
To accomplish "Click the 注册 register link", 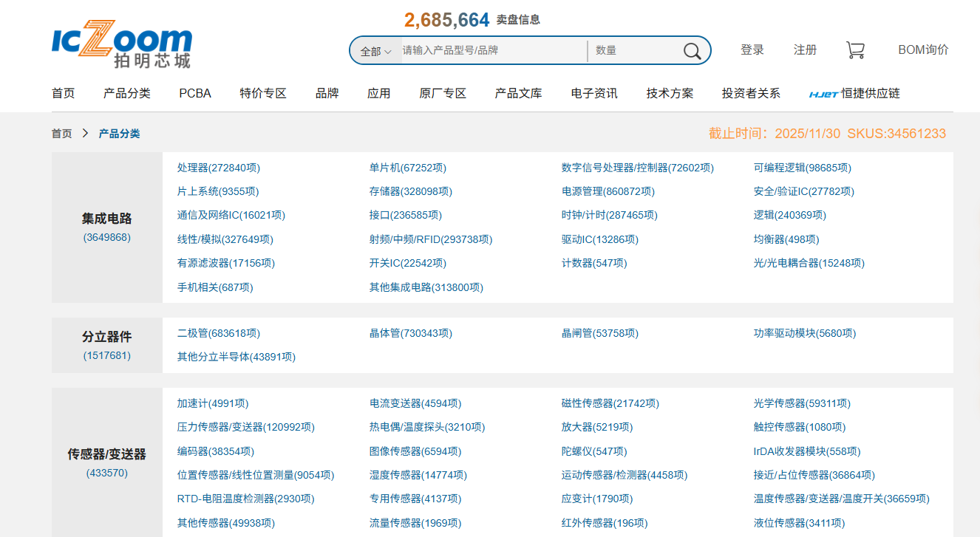I will point(806,49).
